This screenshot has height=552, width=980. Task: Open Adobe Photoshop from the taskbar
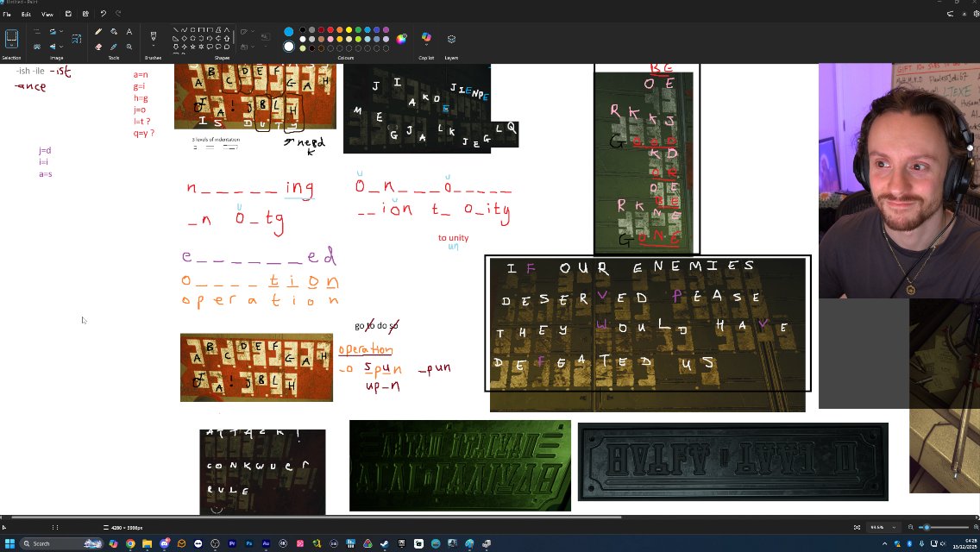click(x=248, y=544)
